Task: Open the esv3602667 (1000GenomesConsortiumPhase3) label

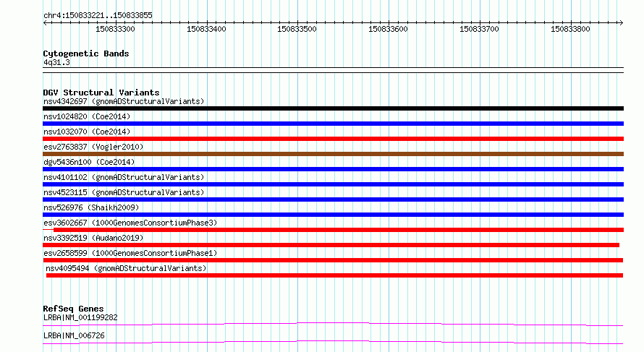Action: click(130, 223)
